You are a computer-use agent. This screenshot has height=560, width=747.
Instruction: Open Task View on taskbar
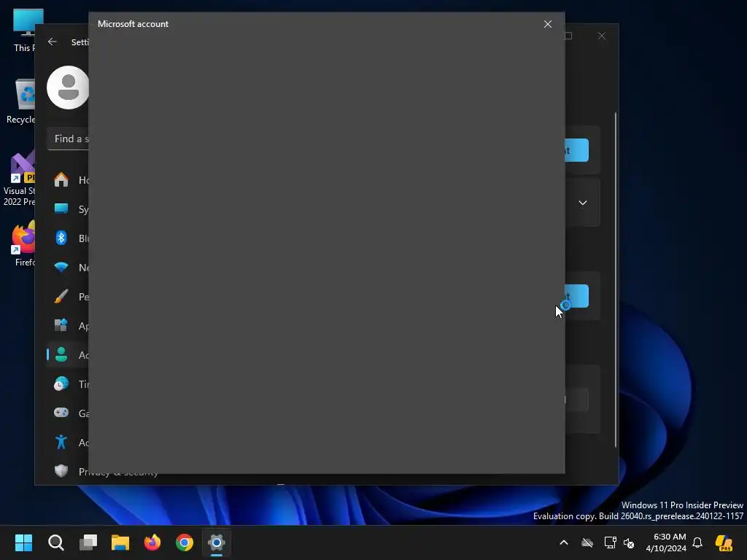pyautogui.click(x=88, y=542)
